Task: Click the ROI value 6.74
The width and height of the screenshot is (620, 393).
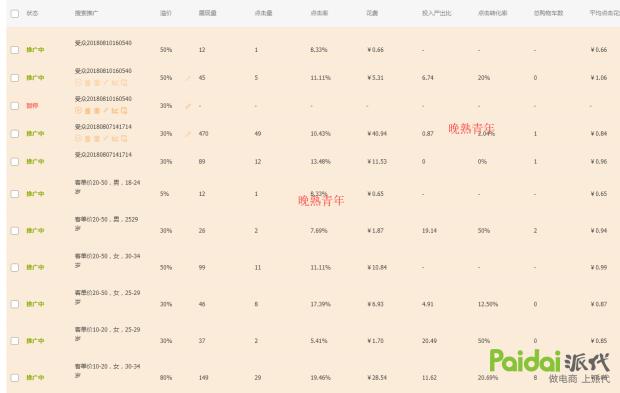Action: click(x=427, y=77)
